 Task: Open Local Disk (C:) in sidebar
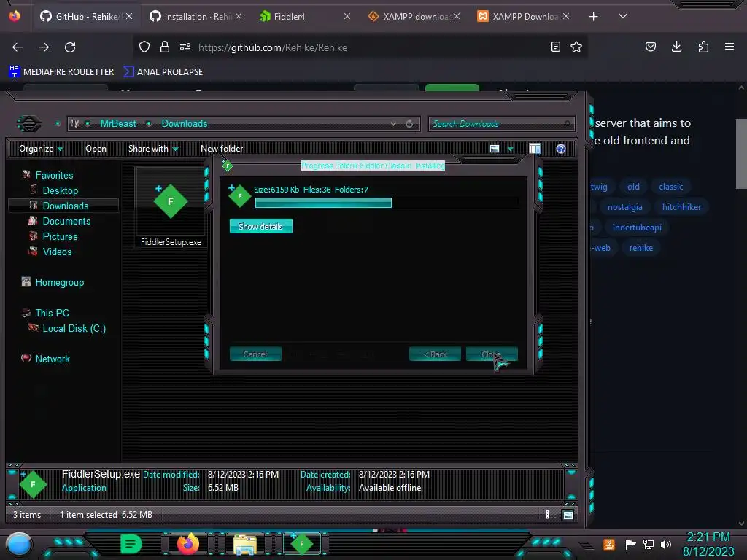click(x=74, y=328)
